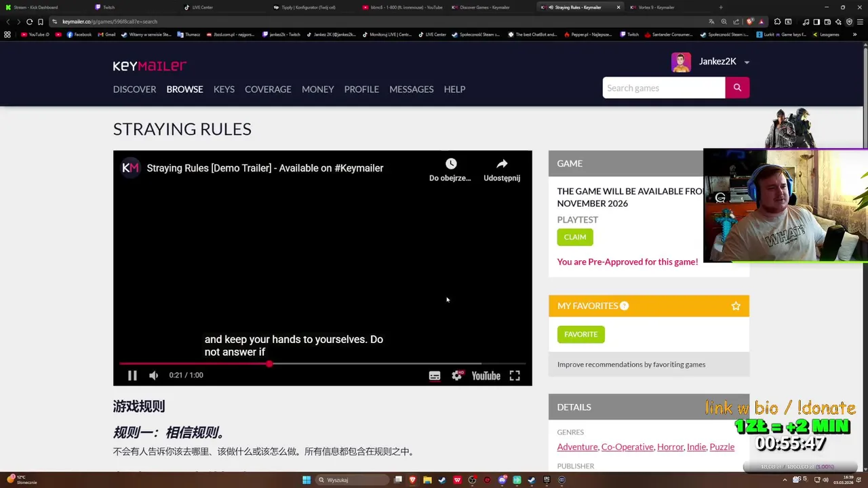The height and width of the screenshot is (488, 868).
Task: Open the Adventure genre link
Action: click(577, 447)
